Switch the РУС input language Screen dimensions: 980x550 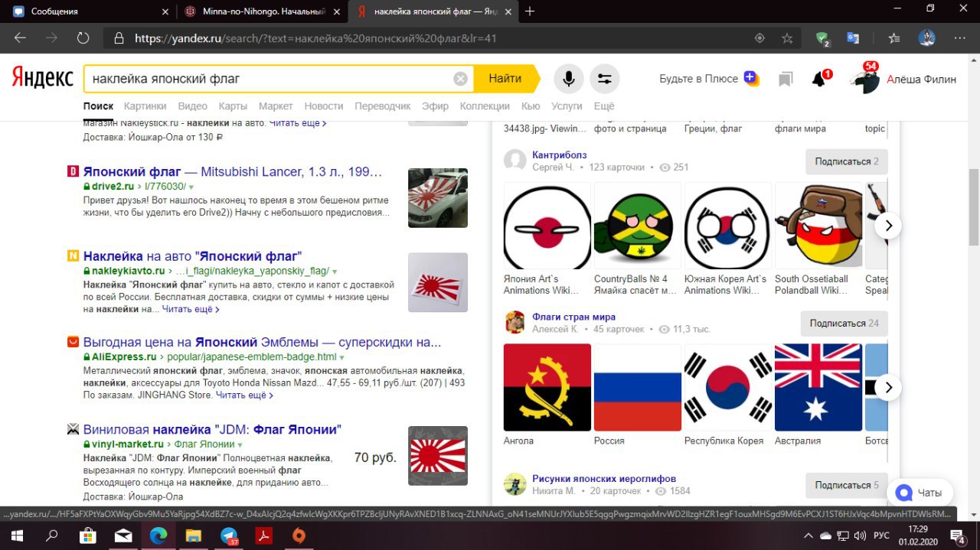pos(882,535)
